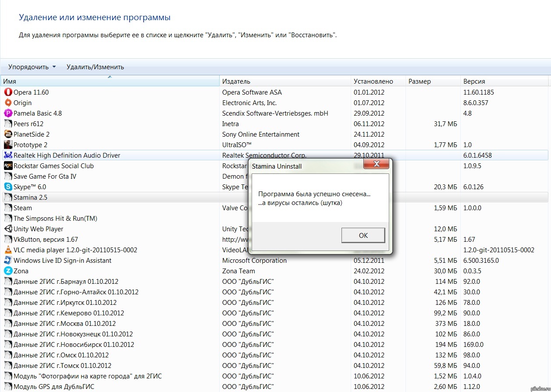
Task: Click version 1.2.0-git-20110515-0002 cell
Action: pyautogui.click(x=499, y=250)
